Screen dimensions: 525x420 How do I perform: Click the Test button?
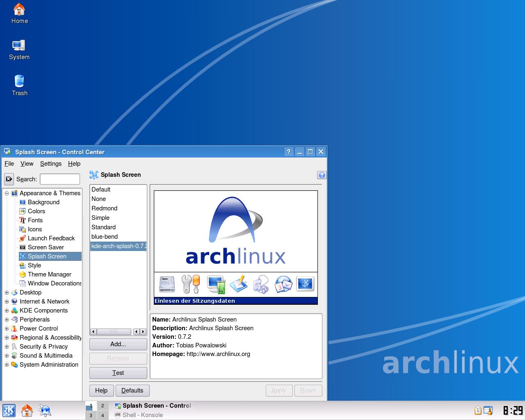point(118,373)
